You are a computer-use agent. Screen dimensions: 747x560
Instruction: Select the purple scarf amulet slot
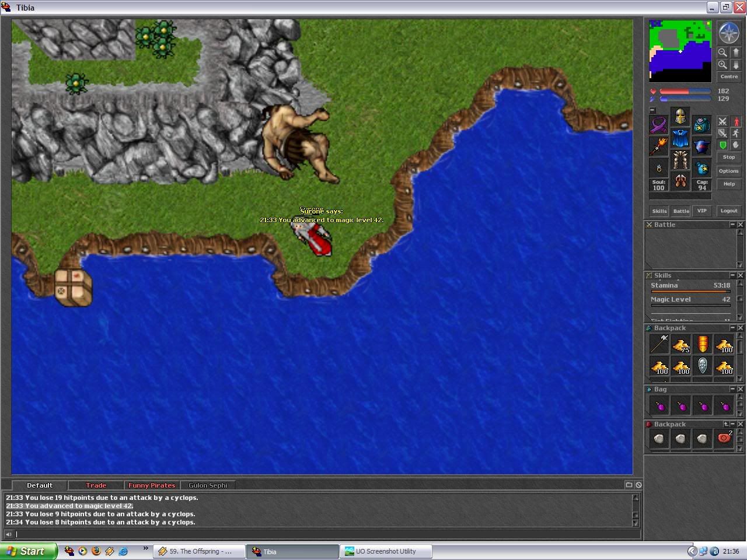pos(659,125)
